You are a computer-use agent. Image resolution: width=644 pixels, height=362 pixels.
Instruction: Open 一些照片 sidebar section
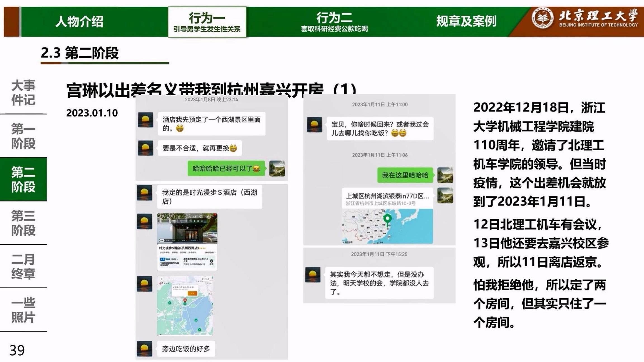[x=23, y=310]
